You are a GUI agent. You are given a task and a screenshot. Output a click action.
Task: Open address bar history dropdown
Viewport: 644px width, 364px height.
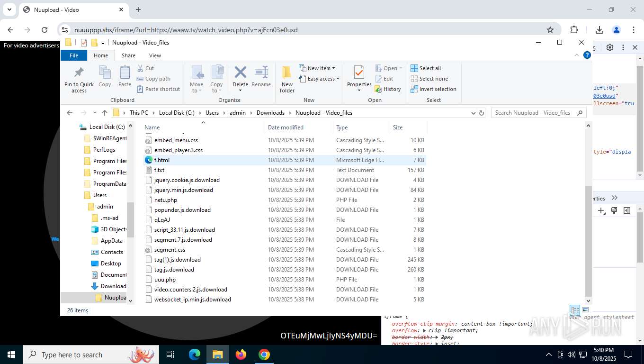tap(473, 113)
